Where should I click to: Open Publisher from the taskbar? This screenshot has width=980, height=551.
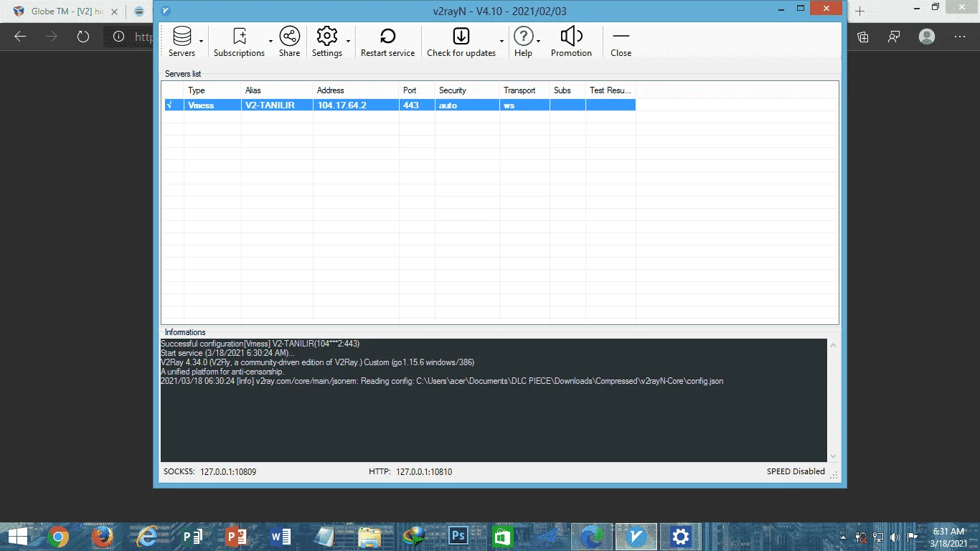[192, 537]
